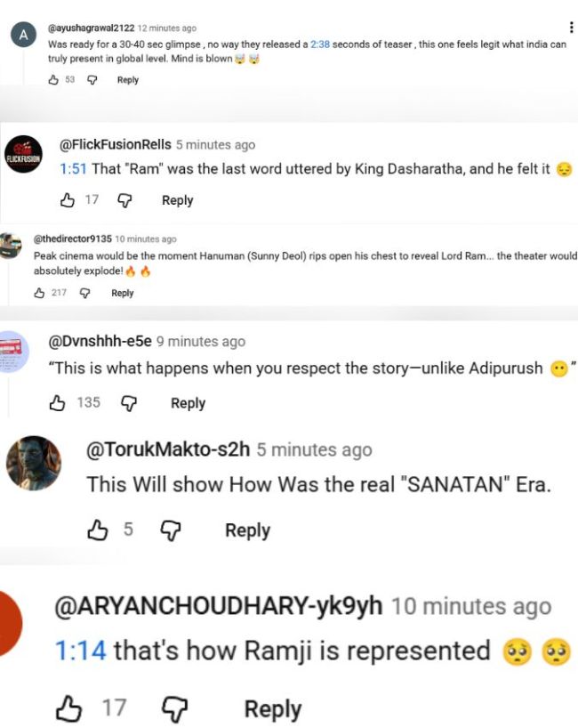The height and width of the screenshot is (728, 578).
Task: Jump to 1:14 timestamp in video
Action: point(80,651)
